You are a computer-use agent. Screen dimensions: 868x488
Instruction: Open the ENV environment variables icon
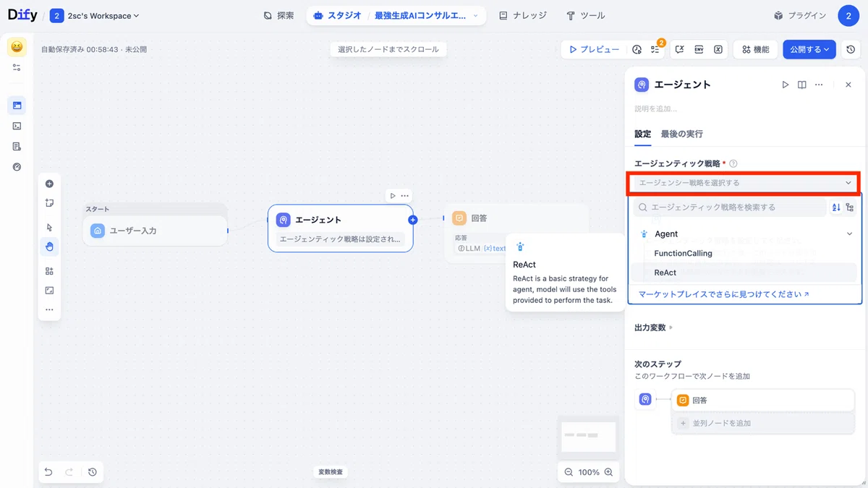tap(699, 49)
